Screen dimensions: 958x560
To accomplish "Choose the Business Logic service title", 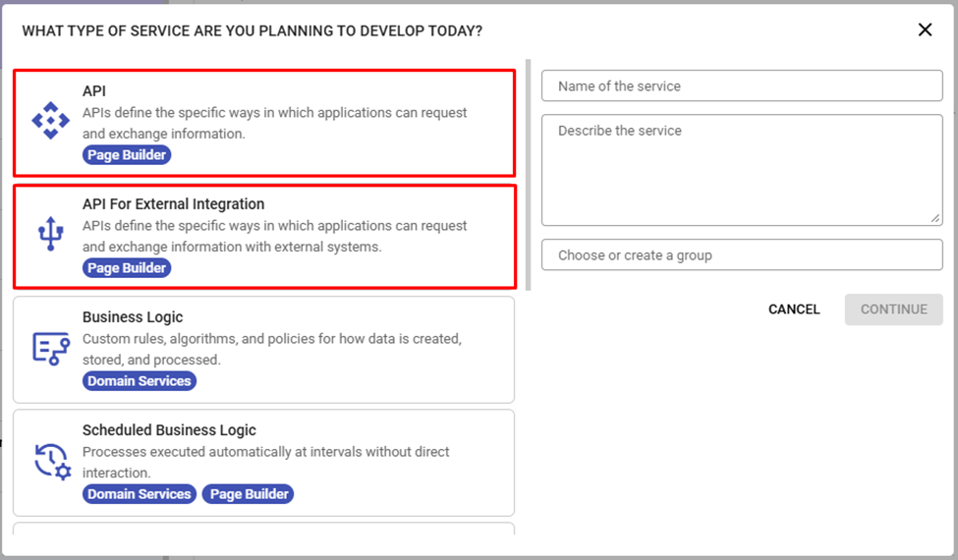I will pos(133,317).
